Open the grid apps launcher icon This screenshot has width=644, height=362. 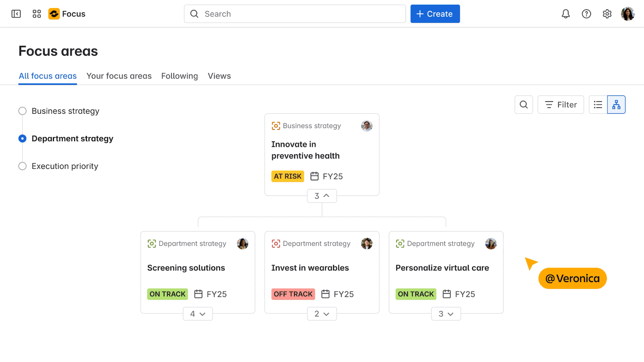(x=37, y=14)
